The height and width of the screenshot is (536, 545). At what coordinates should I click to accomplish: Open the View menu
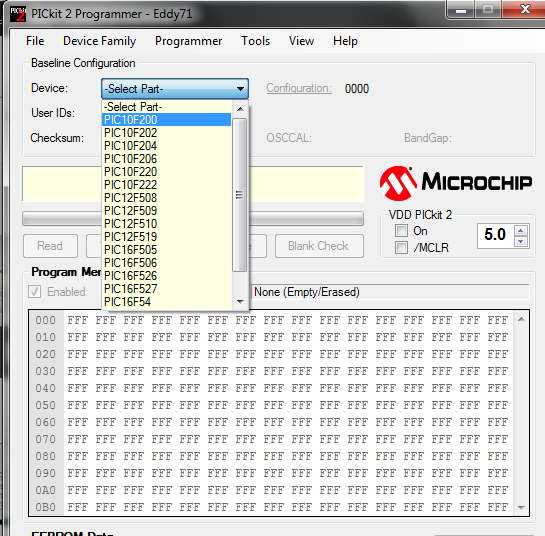coord(301,41)
